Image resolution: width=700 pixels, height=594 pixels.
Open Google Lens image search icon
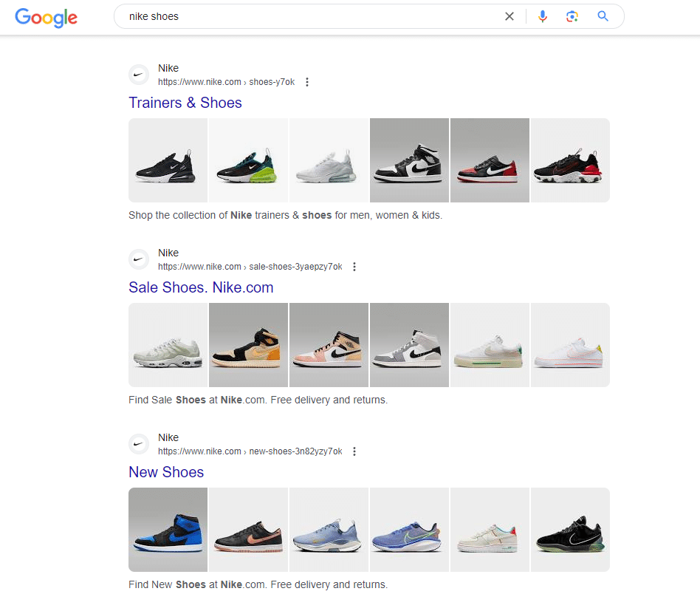tap(572, 16)
